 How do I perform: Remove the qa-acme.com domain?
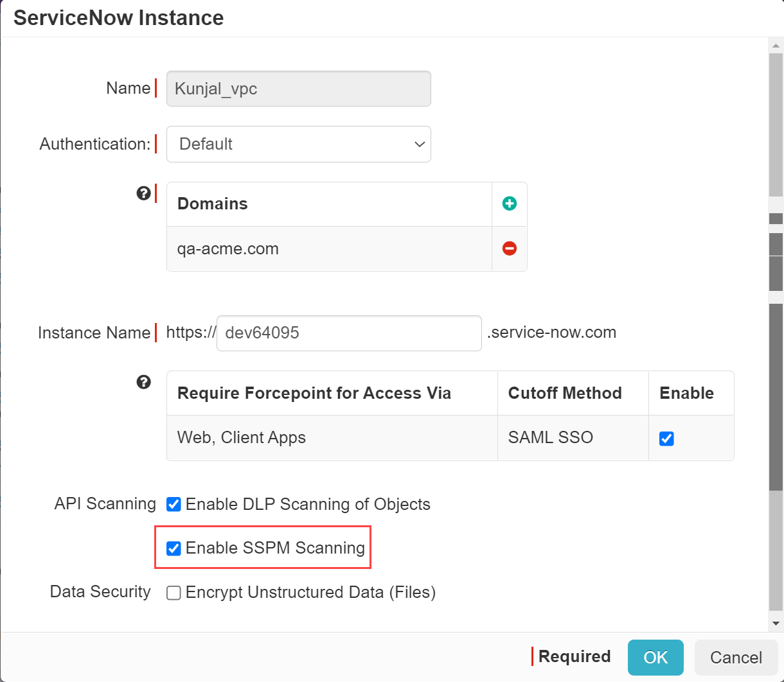tap(509, 249)
